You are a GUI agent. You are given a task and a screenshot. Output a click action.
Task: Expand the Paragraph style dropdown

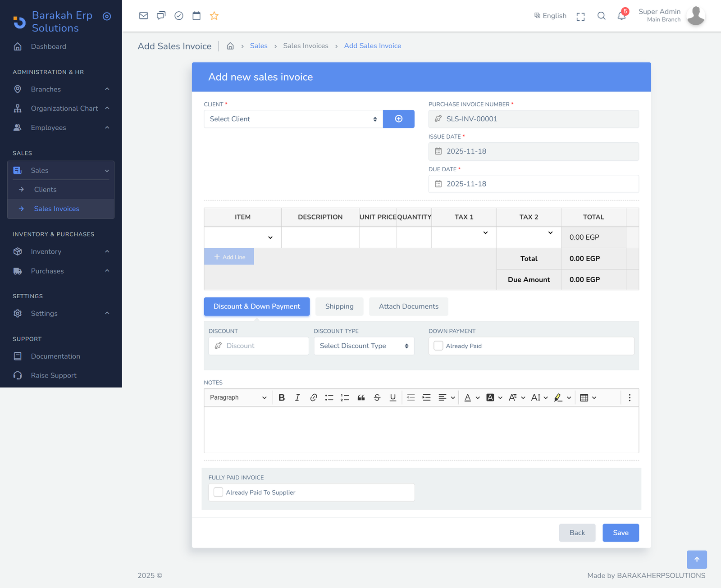click(238, 397)
